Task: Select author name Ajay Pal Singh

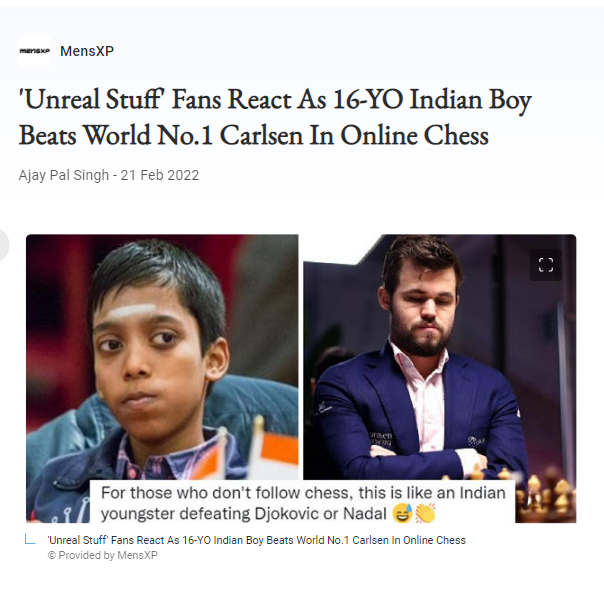Action: click(64, 175)
